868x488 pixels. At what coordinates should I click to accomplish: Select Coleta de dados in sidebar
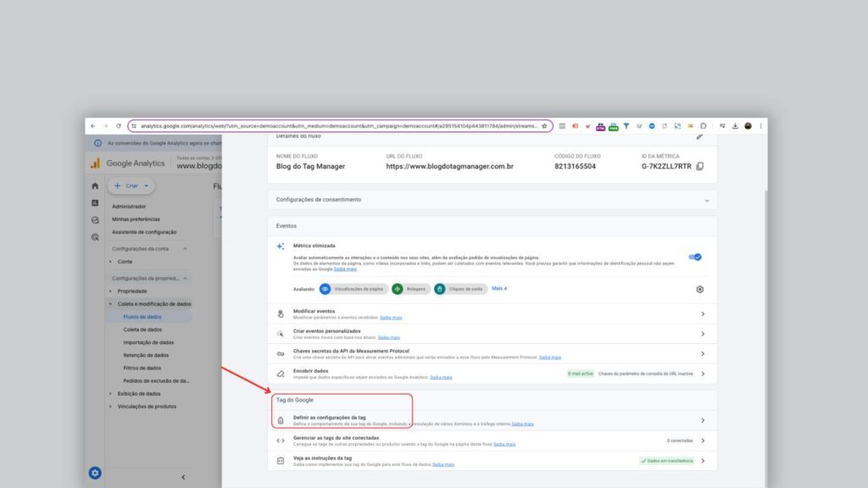click(142, 330)
